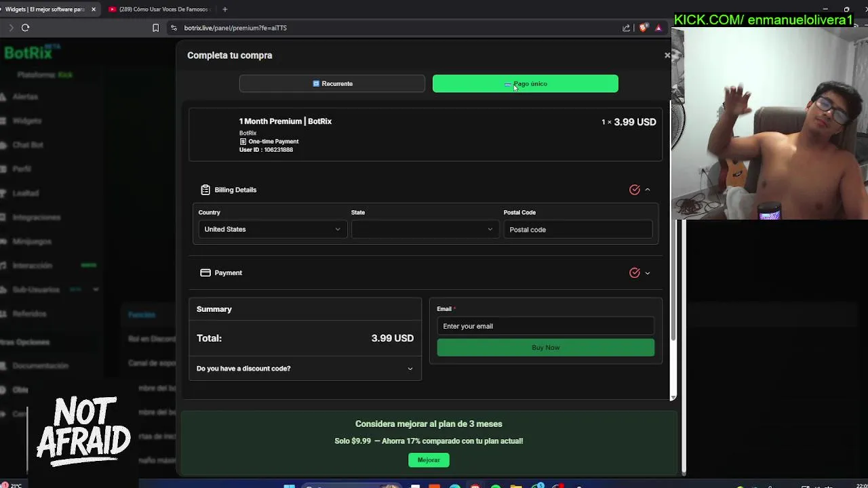Click the Buy Now button
Screen dimensions: 868x488
546,348
